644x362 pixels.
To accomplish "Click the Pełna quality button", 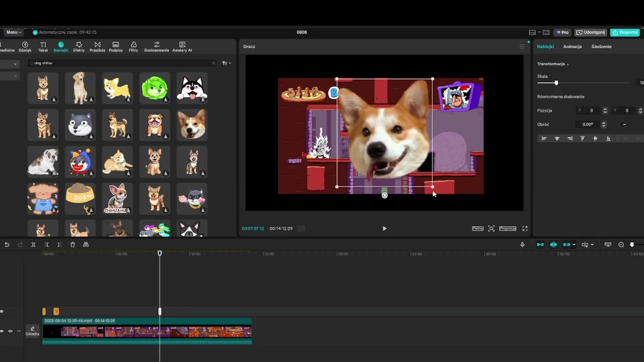I will [478, 228].
